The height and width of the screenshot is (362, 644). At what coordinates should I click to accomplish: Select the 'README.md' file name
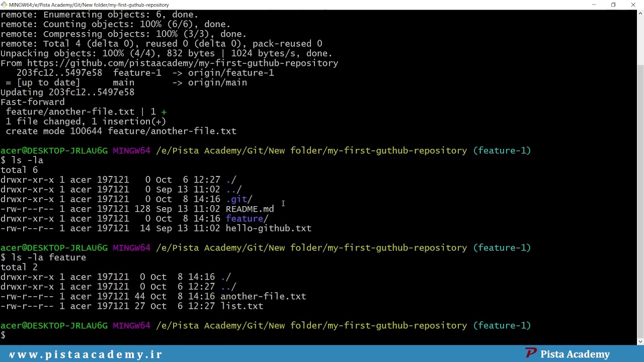(x=250, y=209)
